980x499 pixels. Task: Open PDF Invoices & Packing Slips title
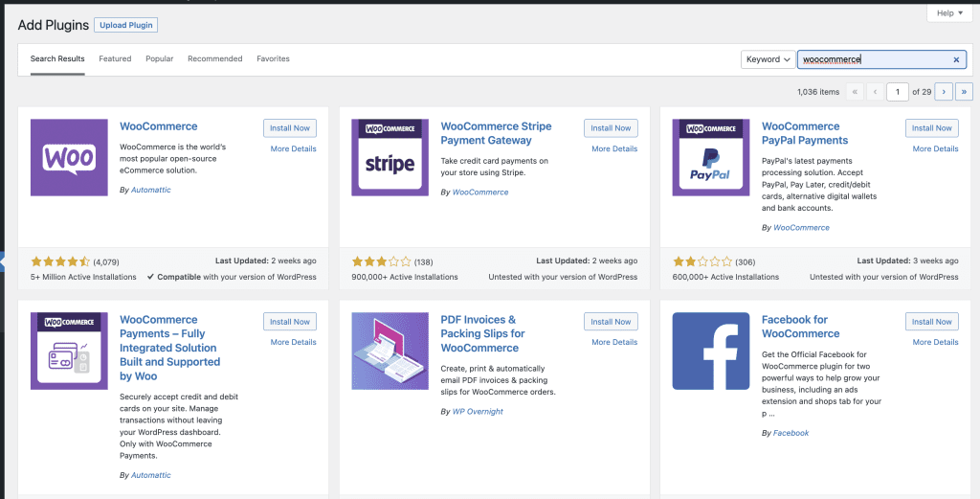pos(482,333)
